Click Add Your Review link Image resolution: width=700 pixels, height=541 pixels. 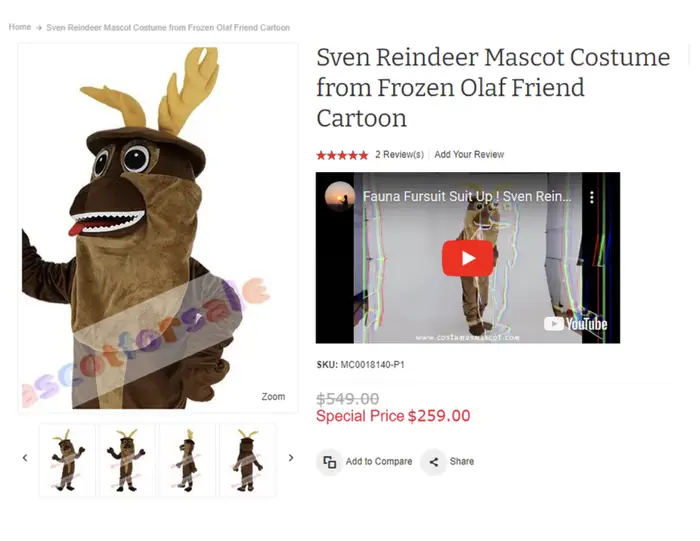coord(469,154)
